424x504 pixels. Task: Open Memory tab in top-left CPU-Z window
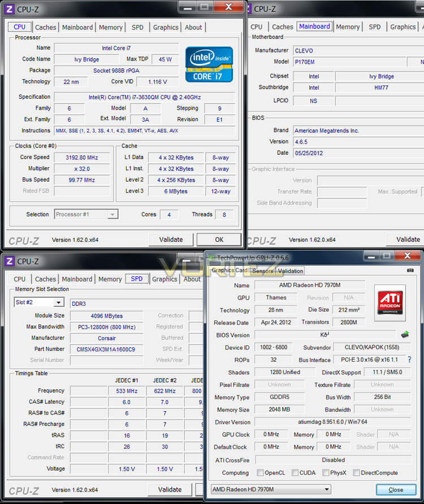pos(111,27)
